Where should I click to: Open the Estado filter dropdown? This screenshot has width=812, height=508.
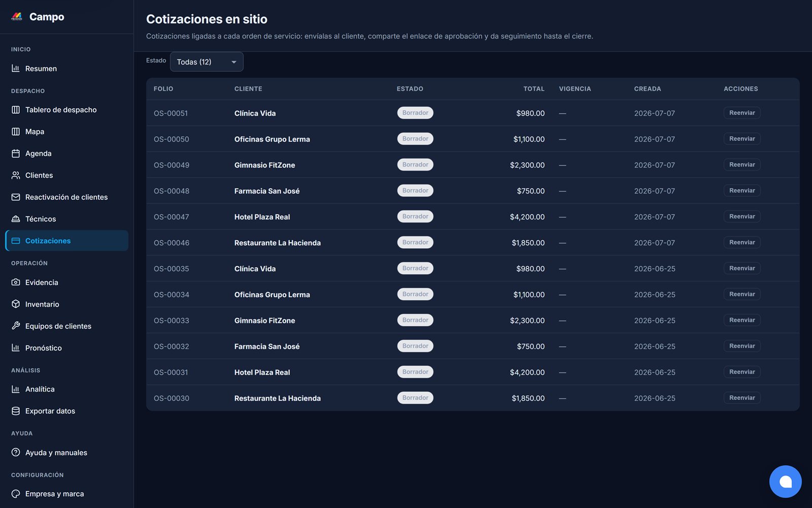pos(207,62)
